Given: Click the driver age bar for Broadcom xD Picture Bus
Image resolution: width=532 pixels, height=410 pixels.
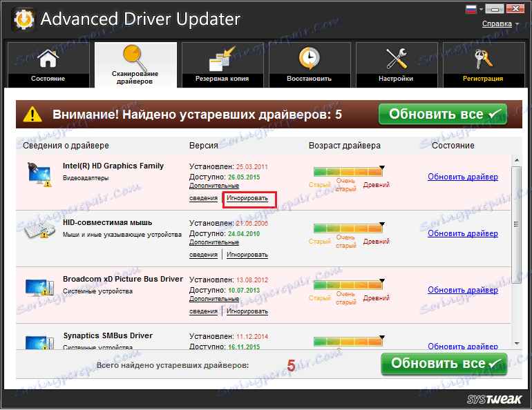Looking at the screenshot, I should click(x=348, y=284).
